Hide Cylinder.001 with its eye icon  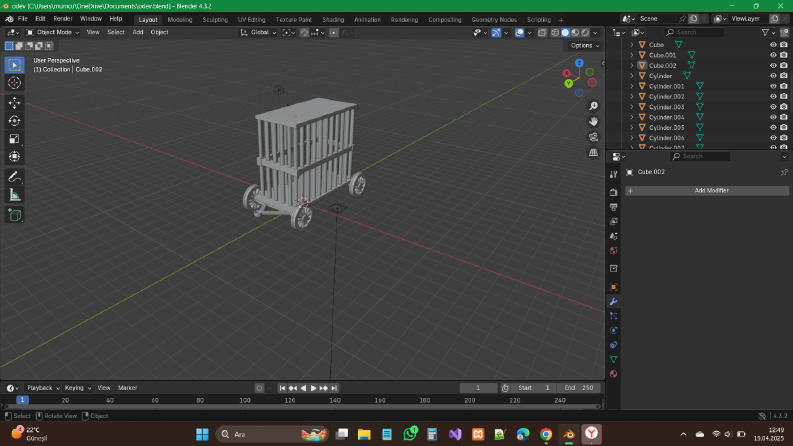click(773, 86)
